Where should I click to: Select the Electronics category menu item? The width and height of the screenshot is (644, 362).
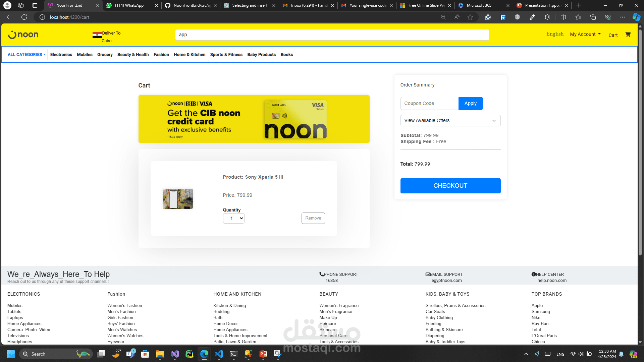pyautogui.click(x=61, y=55)
